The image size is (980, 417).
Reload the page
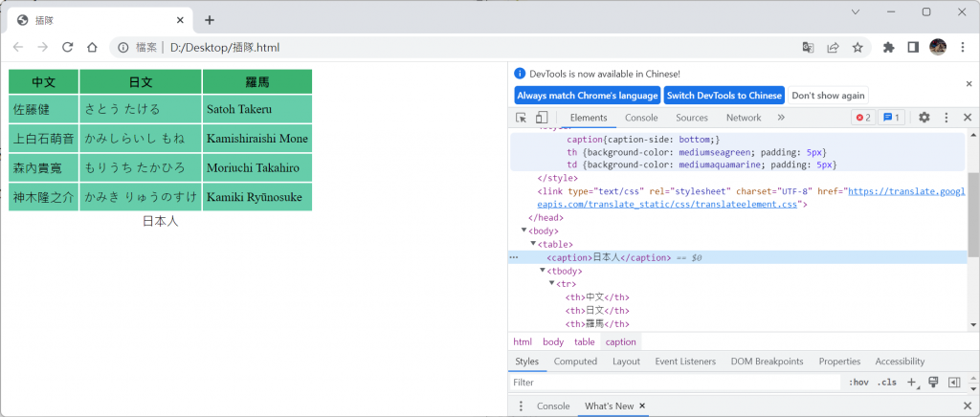[68, 48]
